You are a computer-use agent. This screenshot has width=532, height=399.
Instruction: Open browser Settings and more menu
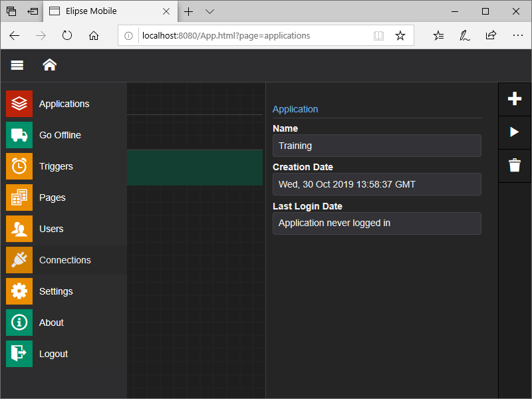[517, 35]
